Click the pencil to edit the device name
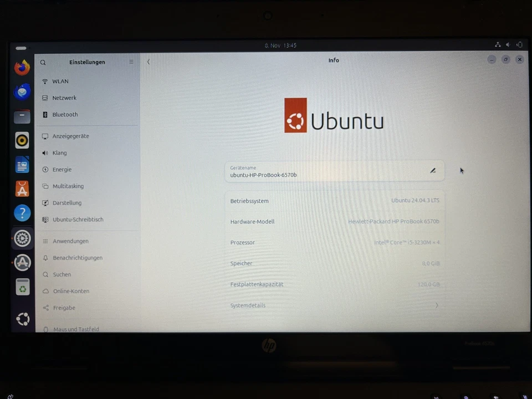The image size is (532, 399). pyautogui.click(x=433, y=170)
